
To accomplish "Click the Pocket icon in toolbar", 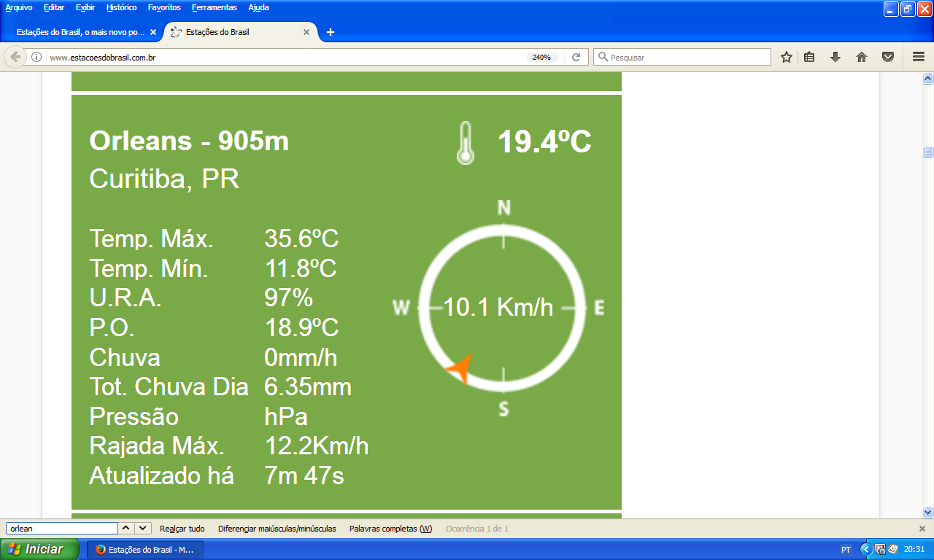I will click(x=888, y=57).
